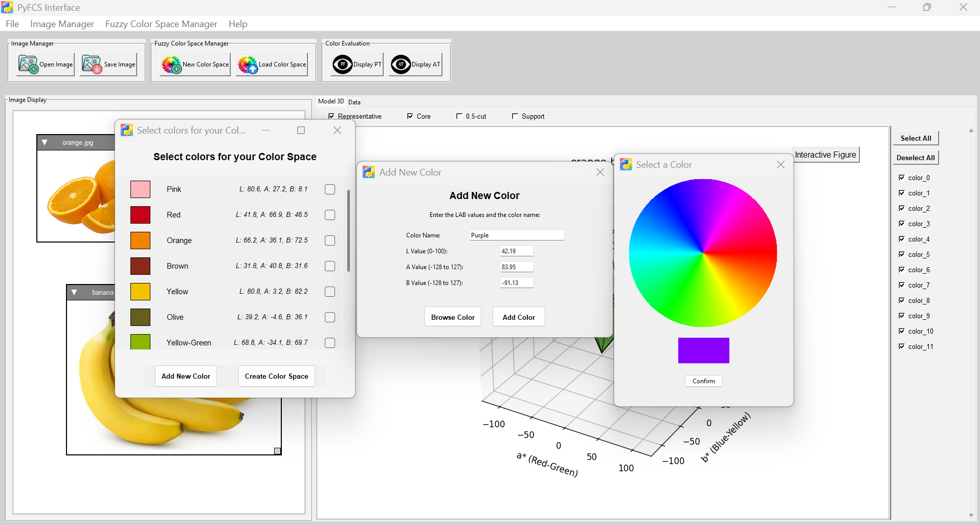
Task: Uncheck the color_5 checkbox
Action: (902, 254)
